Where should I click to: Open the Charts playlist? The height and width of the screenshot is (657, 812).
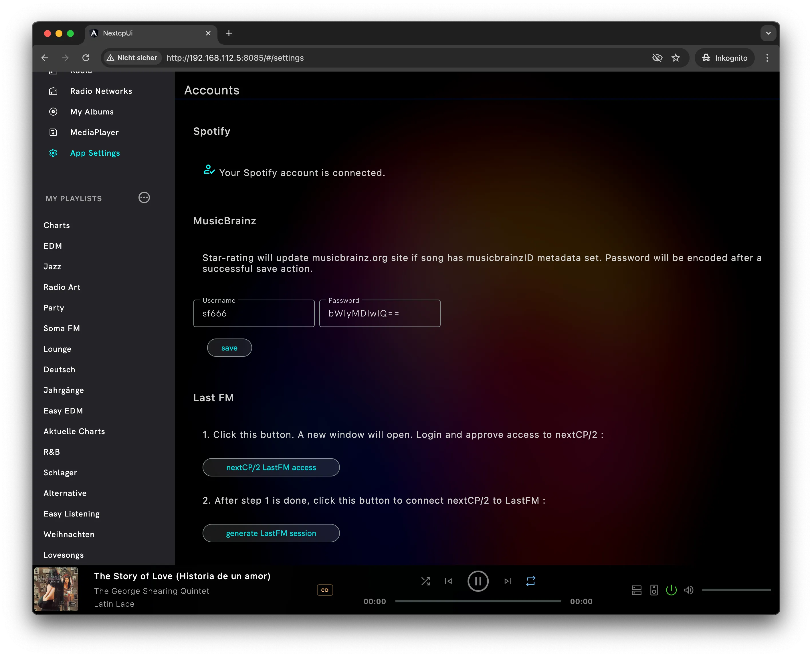57,225
